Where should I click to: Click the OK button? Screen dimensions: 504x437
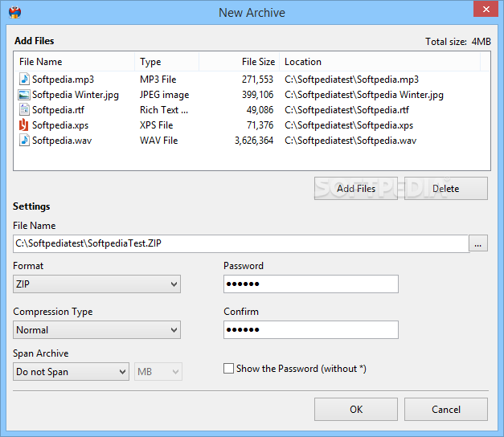coord(356,410)
